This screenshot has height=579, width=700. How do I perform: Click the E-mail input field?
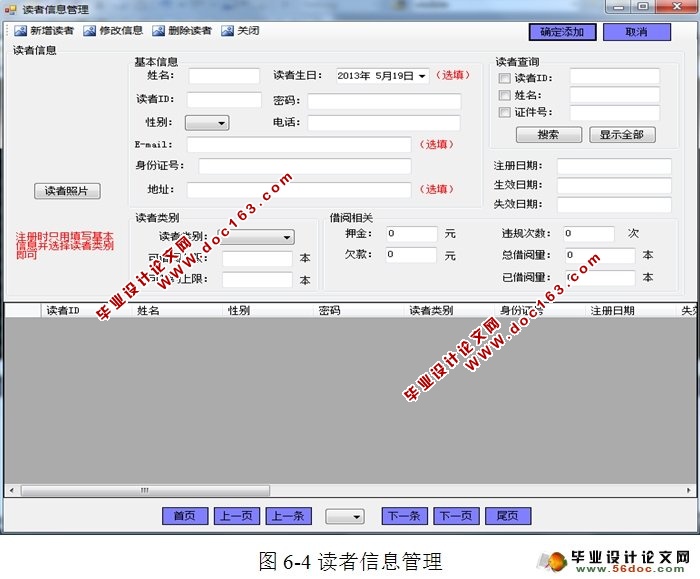(x=299, y=145)
